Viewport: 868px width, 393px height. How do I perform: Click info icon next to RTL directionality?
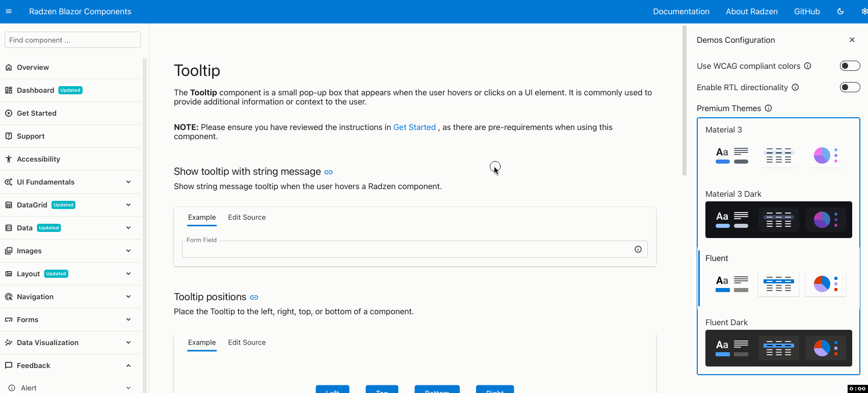click(x=795, y=87)
